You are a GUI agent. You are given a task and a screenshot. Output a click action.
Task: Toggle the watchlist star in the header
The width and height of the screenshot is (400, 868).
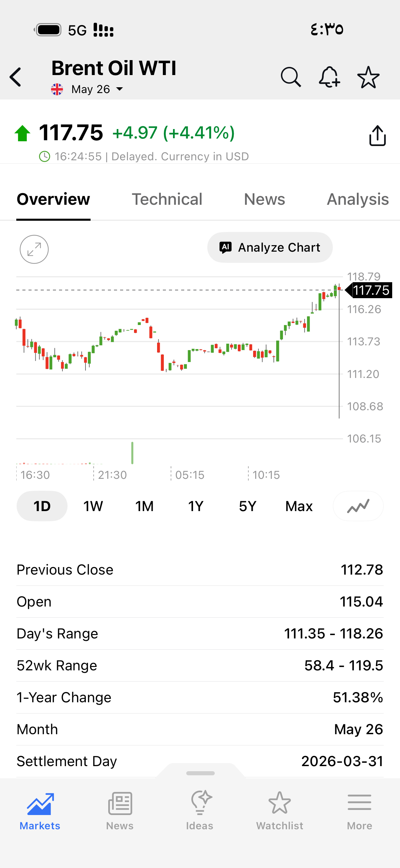click(368, 77)
